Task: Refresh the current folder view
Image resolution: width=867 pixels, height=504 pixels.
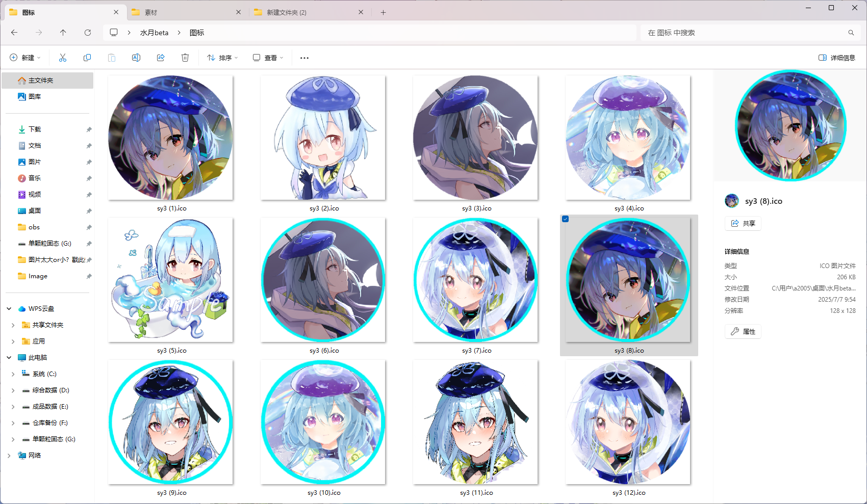Action: tap(88, 33)
